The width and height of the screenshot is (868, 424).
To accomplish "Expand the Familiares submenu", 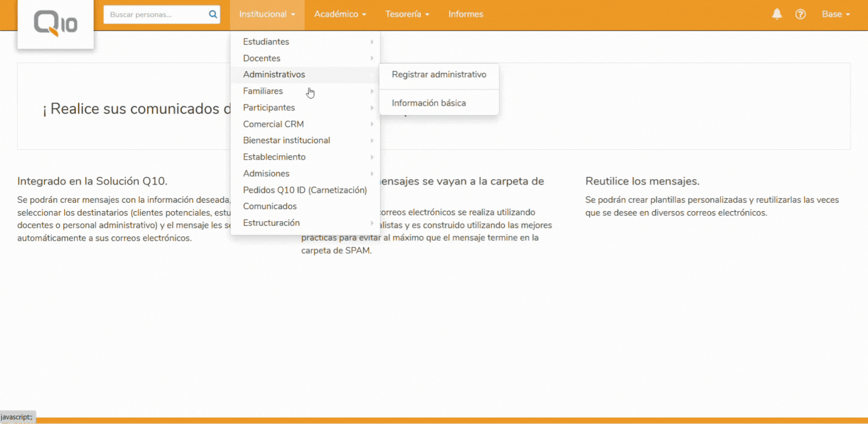I will 263,91.
